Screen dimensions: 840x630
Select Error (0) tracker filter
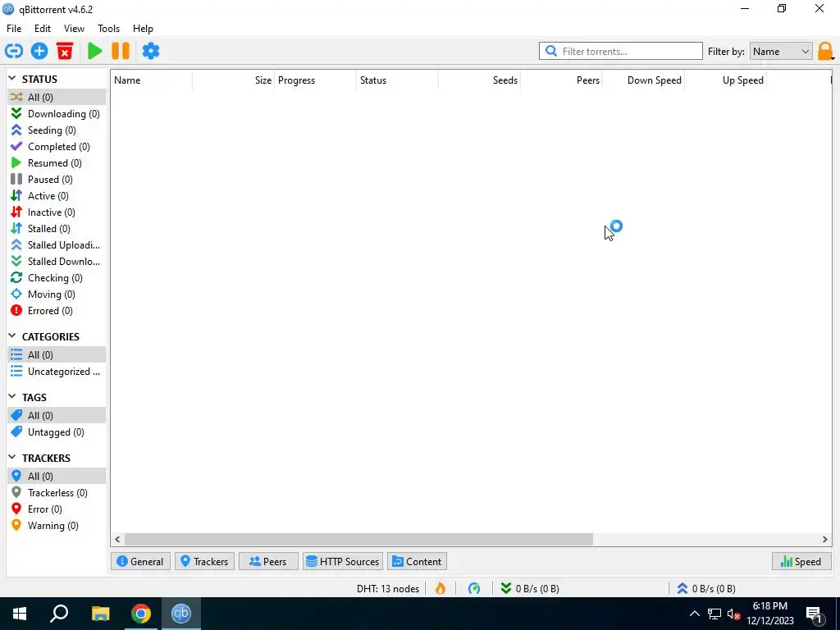point(57,509)
